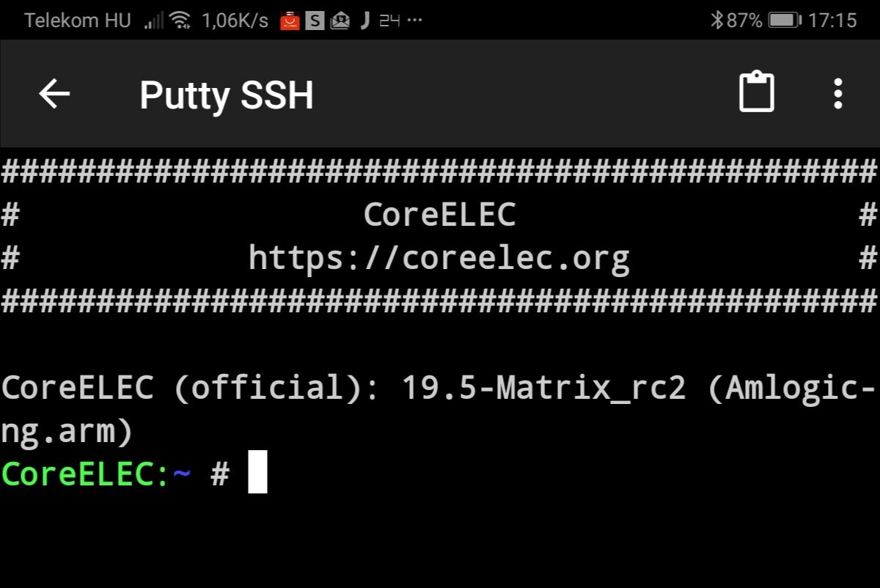Tap the Wi-Fi signal icon
Viewport: 880px width, 588px height.
pos(180,21)
